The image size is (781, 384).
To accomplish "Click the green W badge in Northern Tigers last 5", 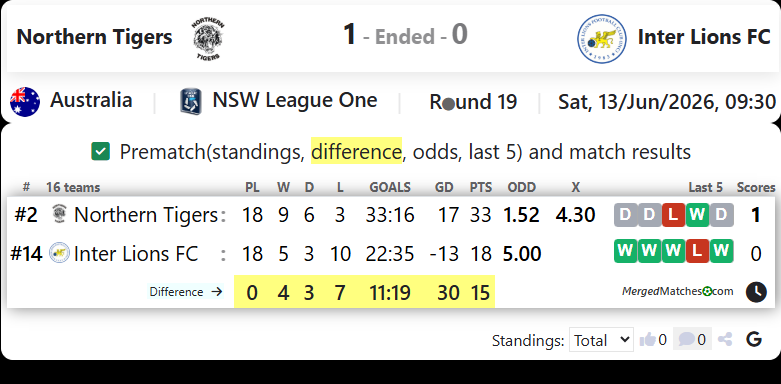I will pos(697,215).
